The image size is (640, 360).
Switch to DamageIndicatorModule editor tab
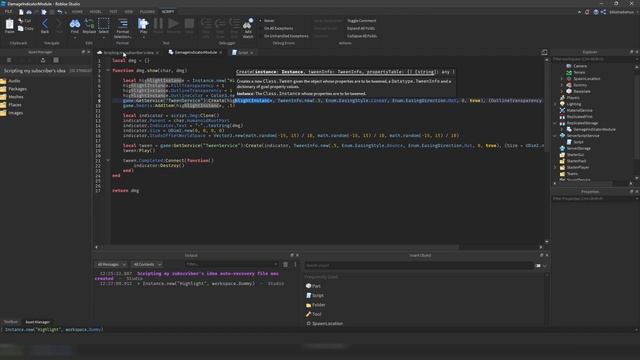(195, 52)
